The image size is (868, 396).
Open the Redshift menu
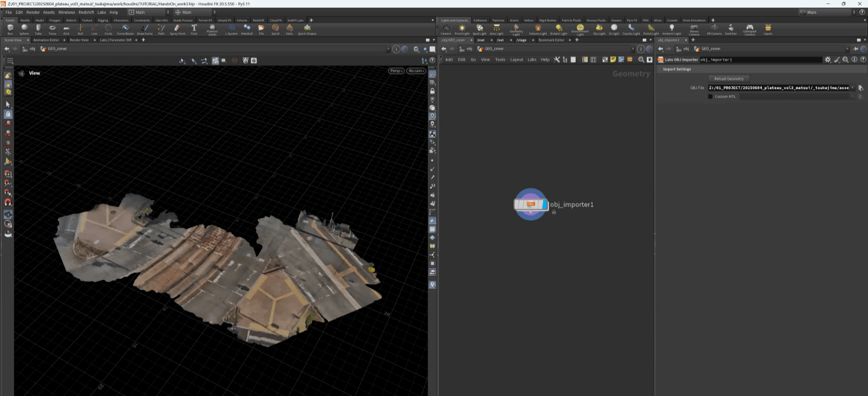86,12
